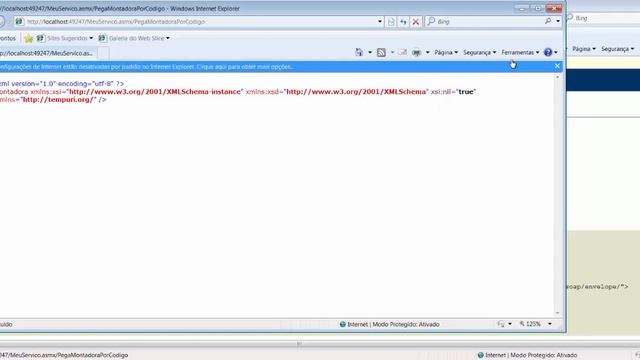Click the blue information bar message
640x360 pixels.
147,67
